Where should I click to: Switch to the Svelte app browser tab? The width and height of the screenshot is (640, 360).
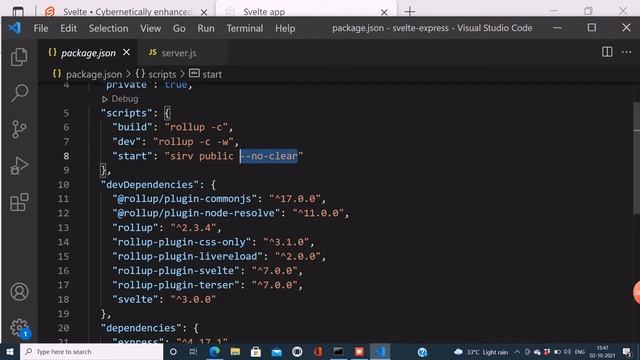(x=306, y=11)
